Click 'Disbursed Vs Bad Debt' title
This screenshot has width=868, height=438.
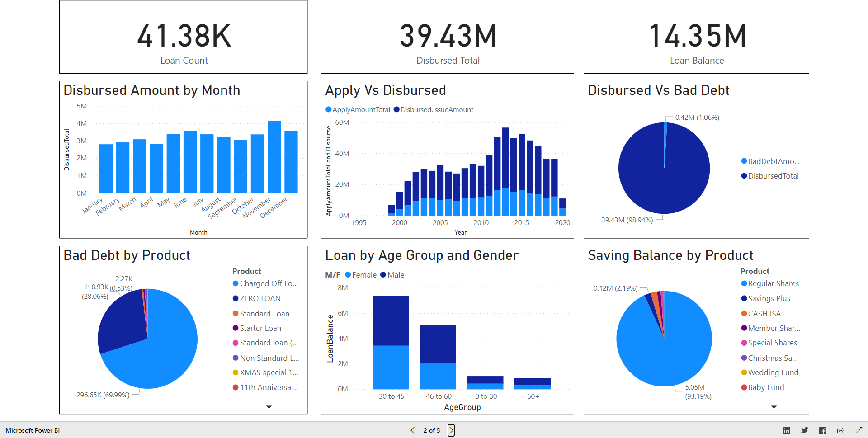[659, 90]
